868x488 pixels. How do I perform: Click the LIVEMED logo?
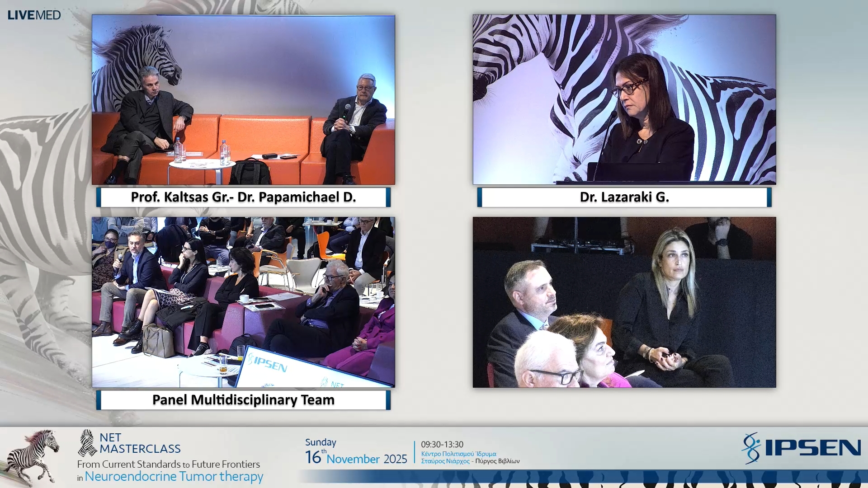(34, 15)
